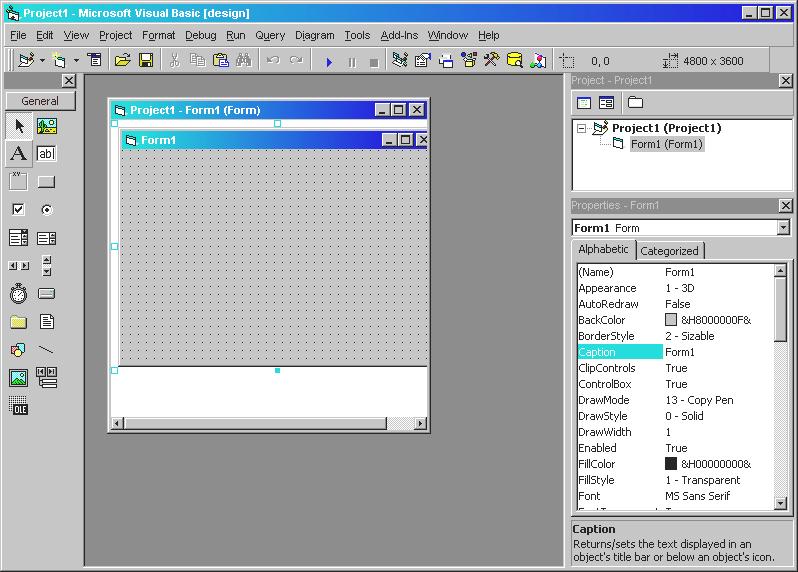Click the Menu Editor toolbar icon
The height and width of the screenshot is (572, 798).
click(x=95, y=61)
